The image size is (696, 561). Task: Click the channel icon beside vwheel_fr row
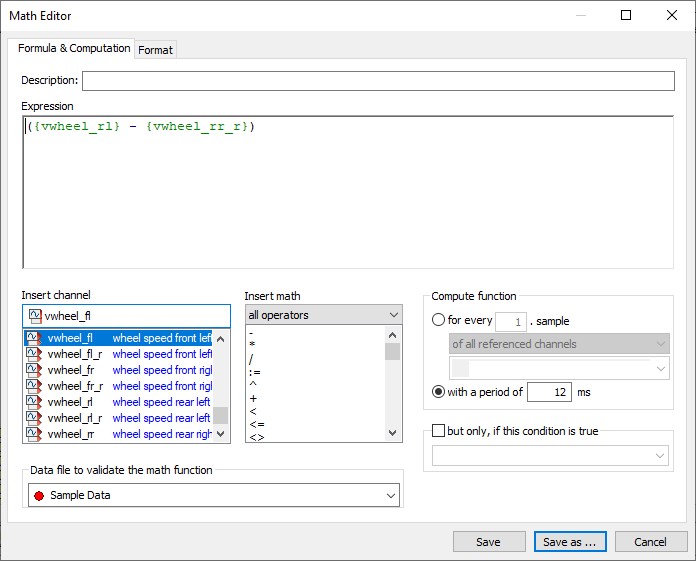(34, 370)
